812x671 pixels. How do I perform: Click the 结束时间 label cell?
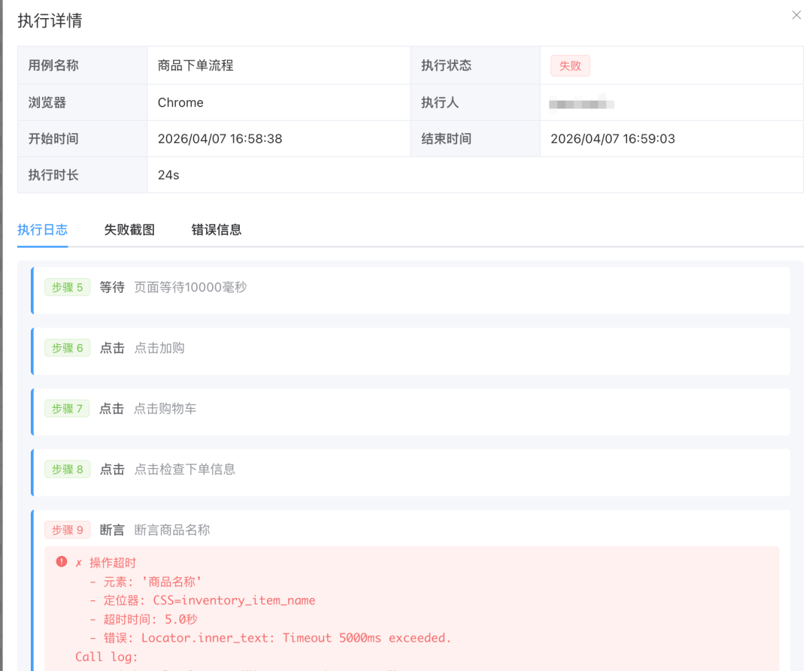[x=475, y=139]
